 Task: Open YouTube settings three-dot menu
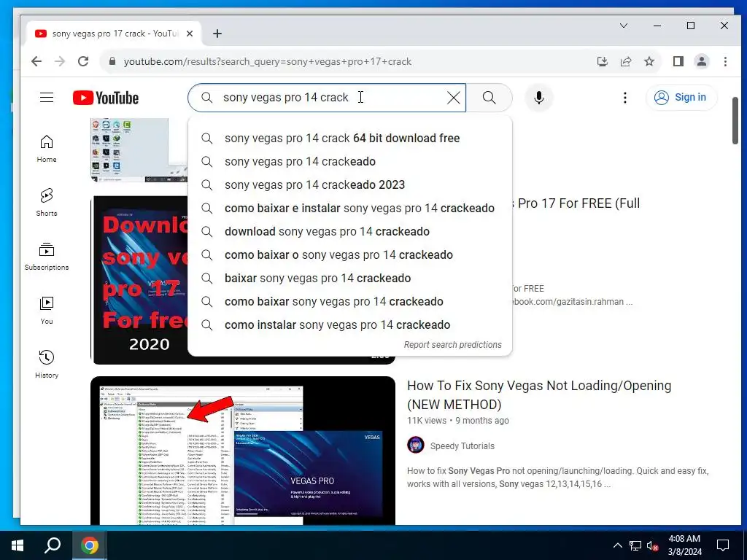click(624, 98)
